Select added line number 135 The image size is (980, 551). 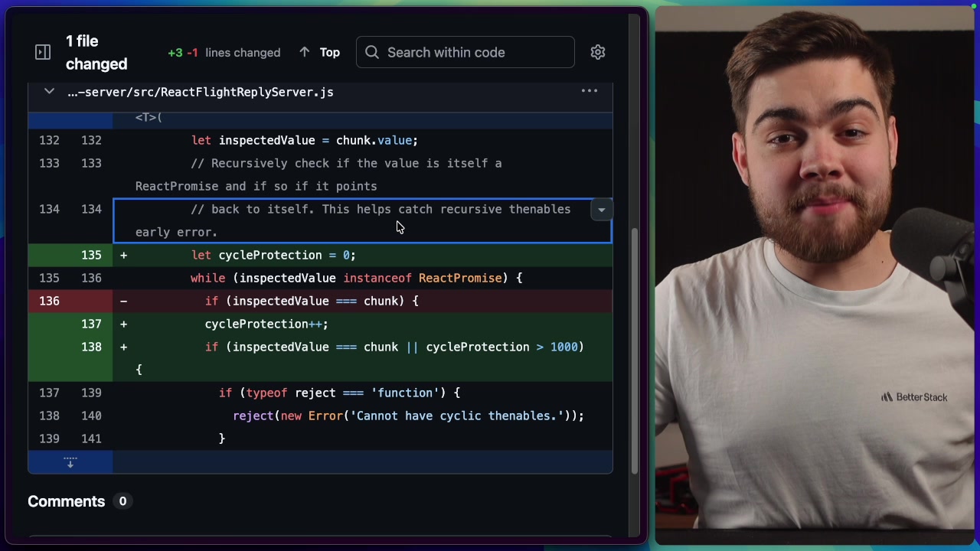tap(91, 255)
